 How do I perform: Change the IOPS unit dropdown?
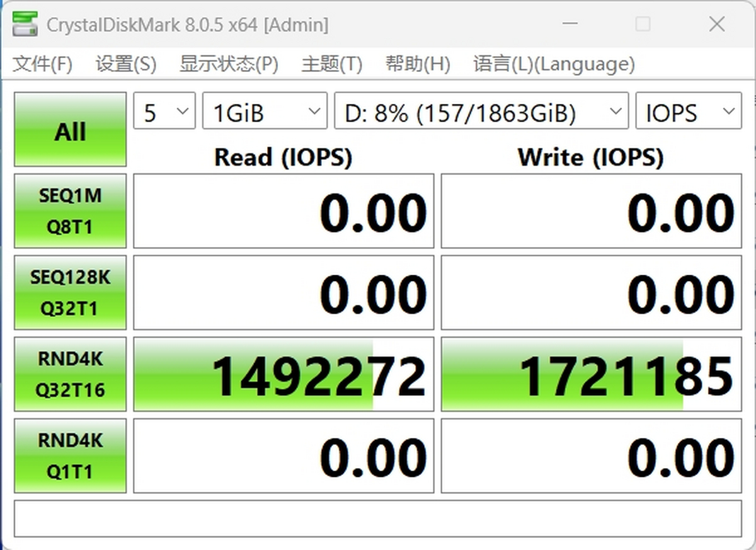(688, 112)
